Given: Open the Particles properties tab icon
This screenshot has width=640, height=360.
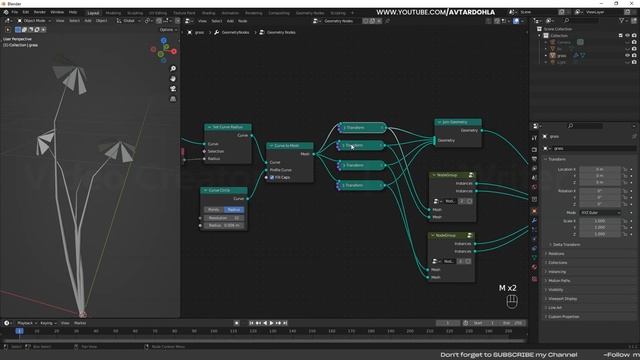Looking at the screenshot, I should coord(534,230).
